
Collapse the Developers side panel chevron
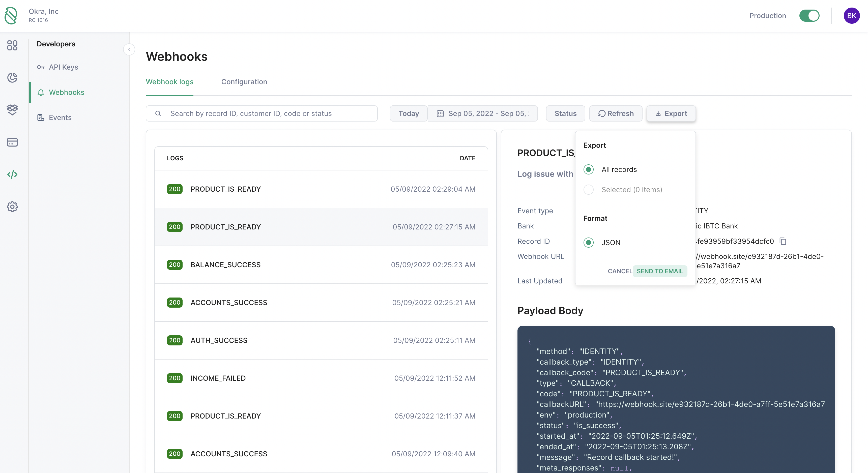[x=129, y=49]
